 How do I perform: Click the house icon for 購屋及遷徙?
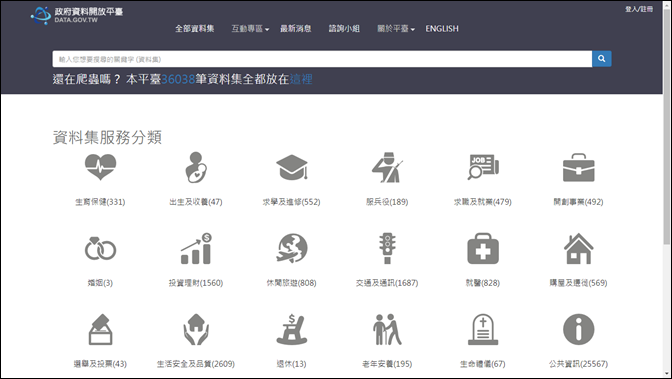579,249
